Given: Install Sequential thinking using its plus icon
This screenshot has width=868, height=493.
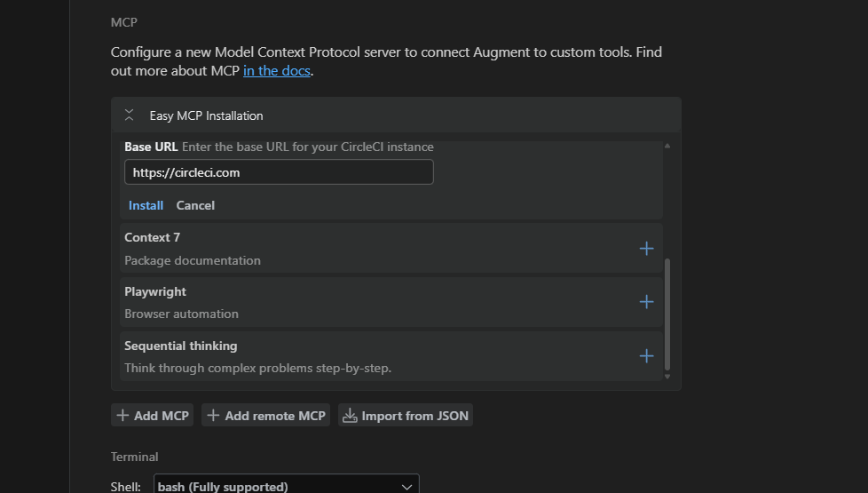Looking at the screenshot, I should [x=646, y=356].
